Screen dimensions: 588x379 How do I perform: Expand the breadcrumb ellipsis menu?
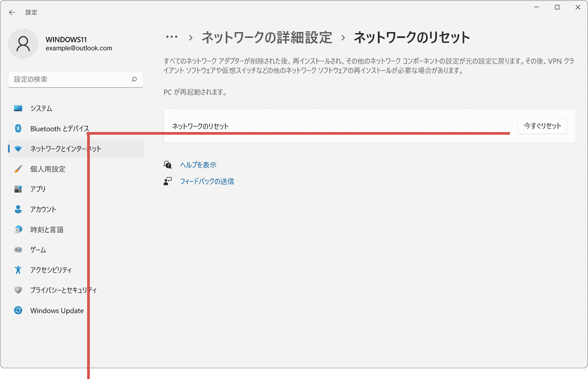point(172,36)
